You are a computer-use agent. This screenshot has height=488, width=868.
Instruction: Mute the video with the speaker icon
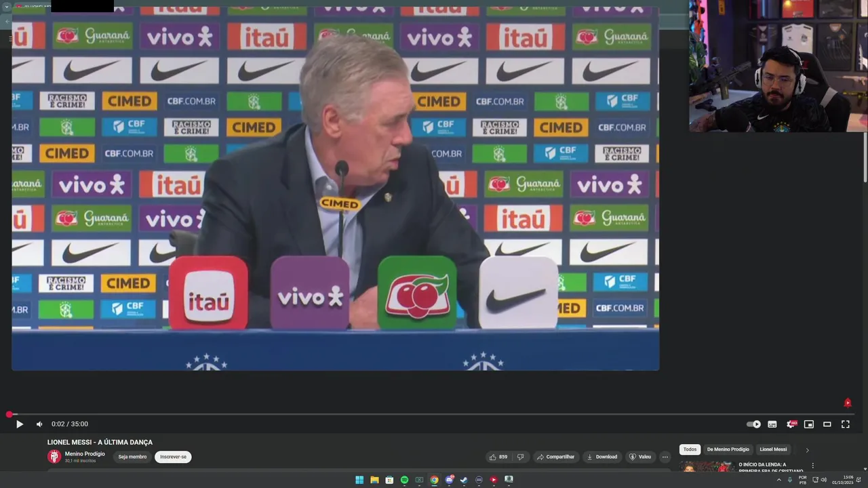[x=39, y=424]
